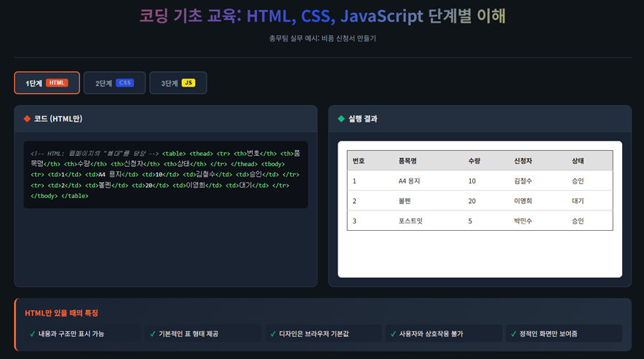This screenshot has width=644, height=359.
Task: Click the orange diamond icon beside 코드 (HTML만)
Action: click(x=27, y=119)
